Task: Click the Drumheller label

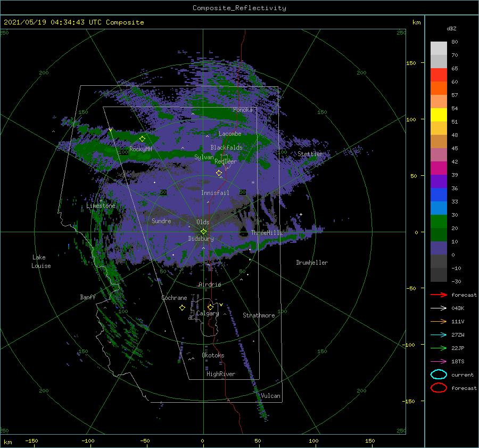Action: click(x=312, y=263)
